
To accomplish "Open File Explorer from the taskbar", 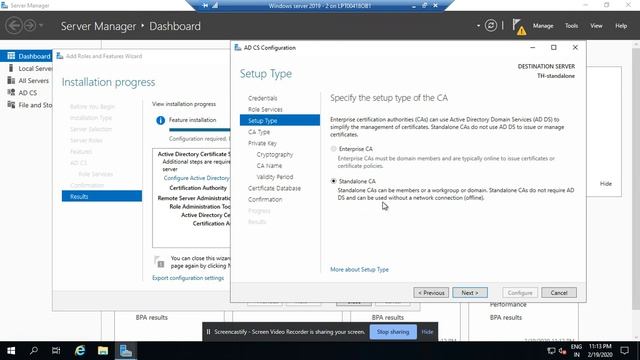I will 102,351.
